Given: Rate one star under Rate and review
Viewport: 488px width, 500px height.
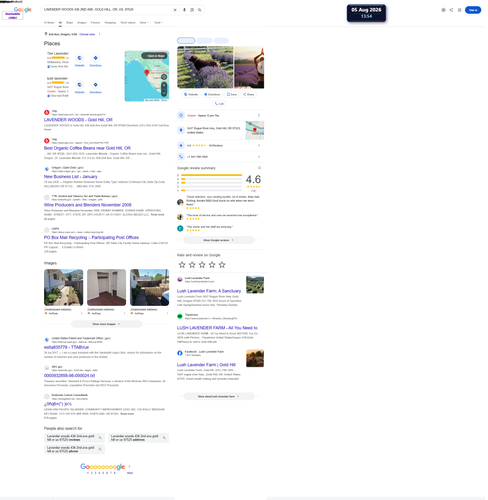Looking at the screenshot, I should 182,265.
